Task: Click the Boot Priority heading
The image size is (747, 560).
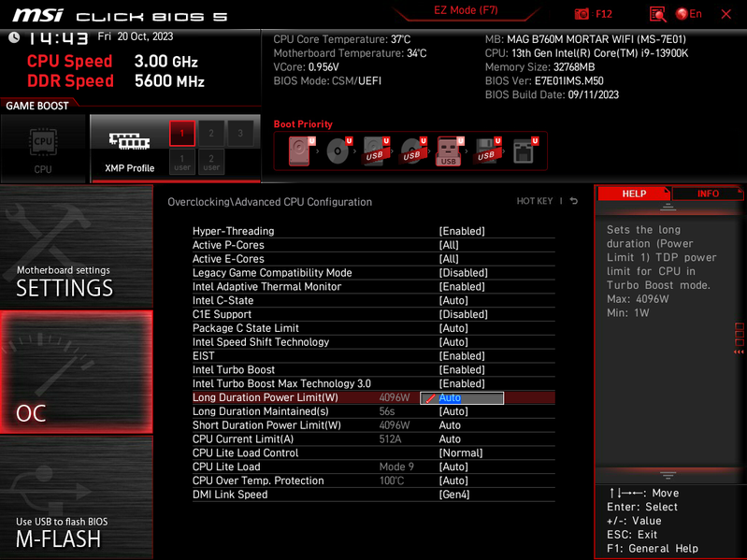Action: click(303, 124)
